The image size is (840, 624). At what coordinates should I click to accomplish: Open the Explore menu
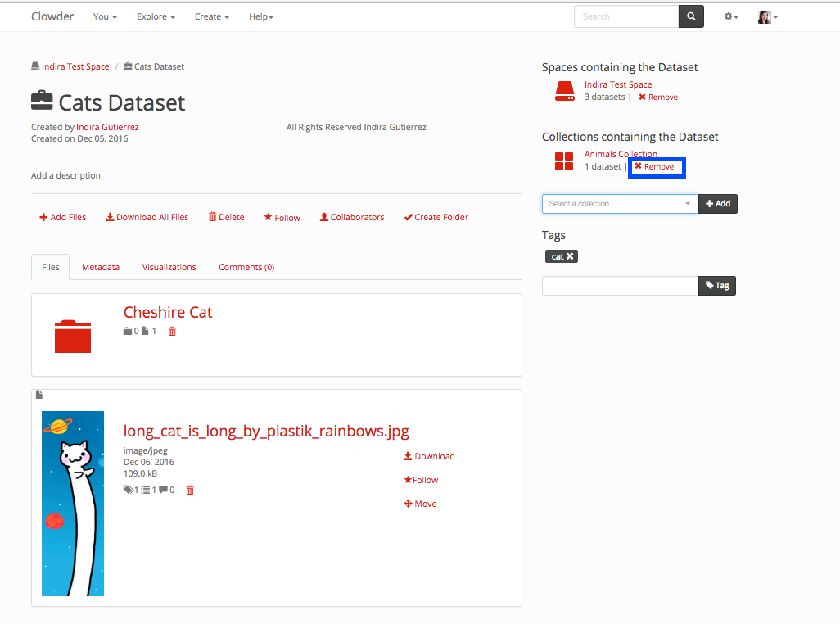(x=156, y=16)
